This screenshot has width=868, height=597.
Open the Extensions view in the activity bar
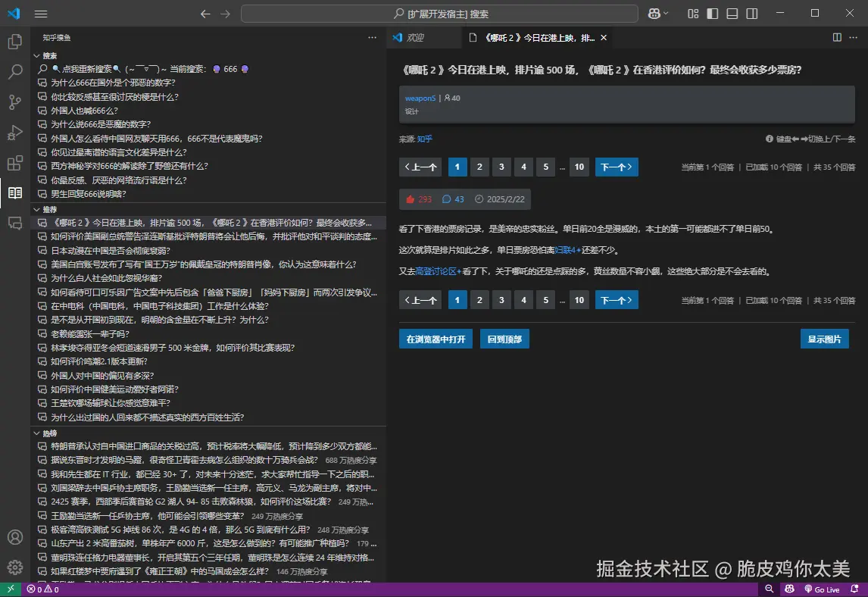15,164
